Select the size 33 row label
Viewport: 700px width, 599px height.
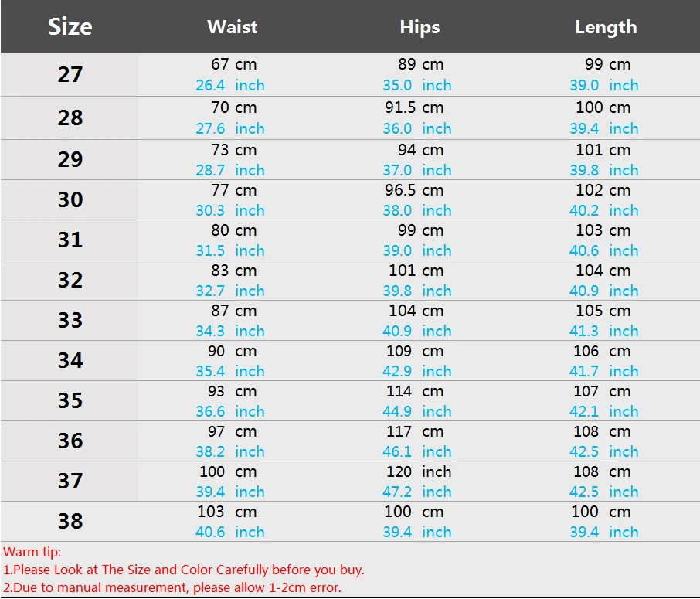coord(70,320)
